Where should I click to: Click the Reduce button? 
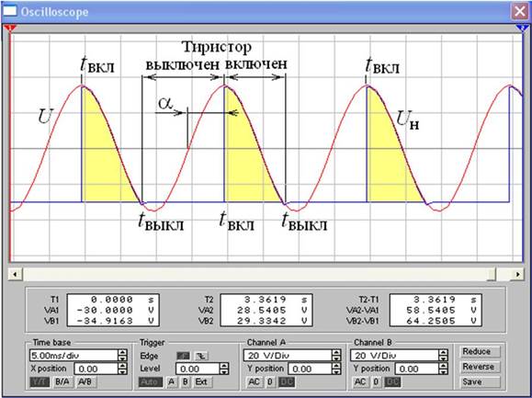click(481, 351)
